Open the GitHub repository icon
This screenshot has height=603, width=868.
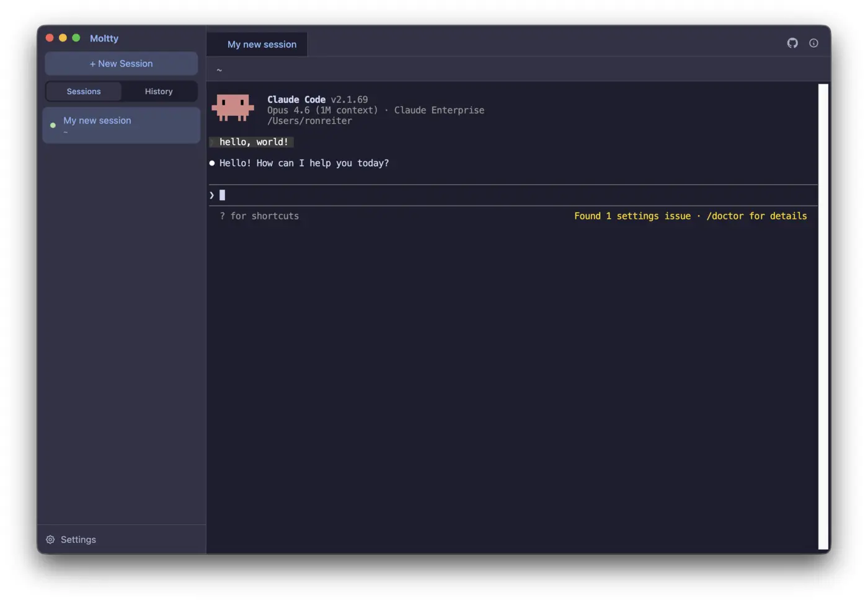[792, 43]
